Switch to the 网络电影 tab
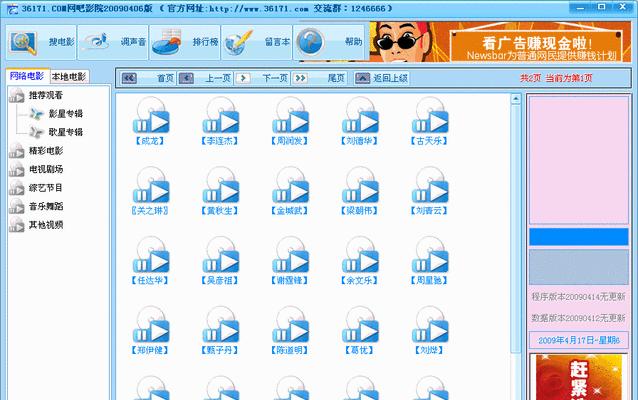 pos(27,76)
